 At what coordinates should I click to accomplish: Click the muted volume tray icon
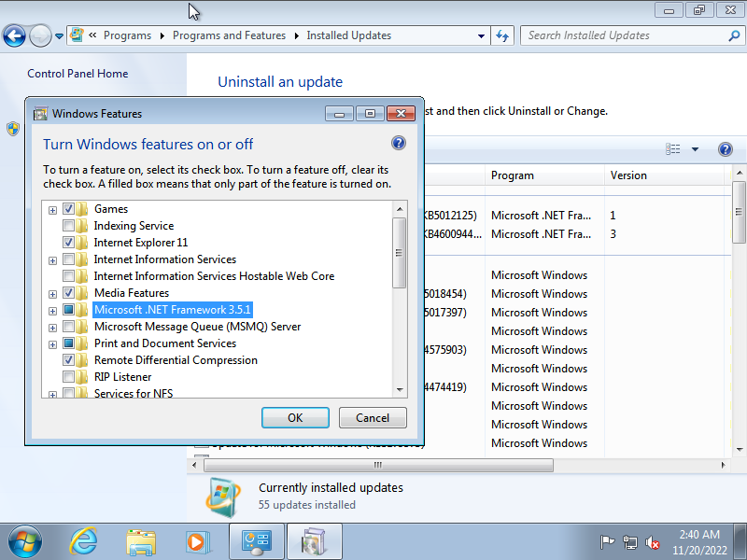(x=652, y=542)
